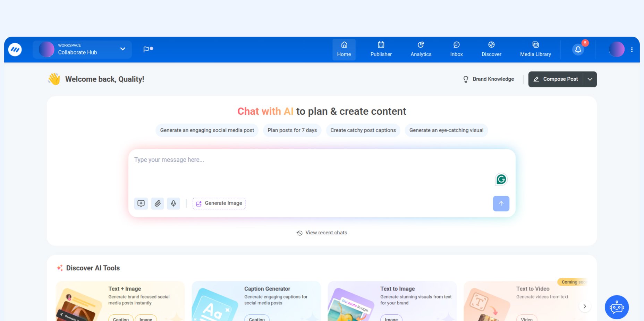Viewport: 644px width, 321px height.
Task: Attach a file to your message
Action: 157,203
